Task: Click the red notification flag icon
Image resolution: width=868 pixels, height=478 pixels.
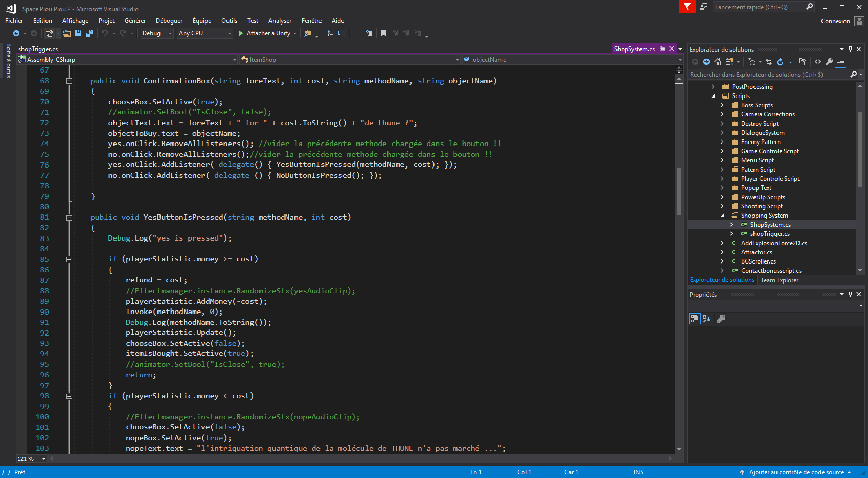Action: pyautogui.click(x=687, y=7)
